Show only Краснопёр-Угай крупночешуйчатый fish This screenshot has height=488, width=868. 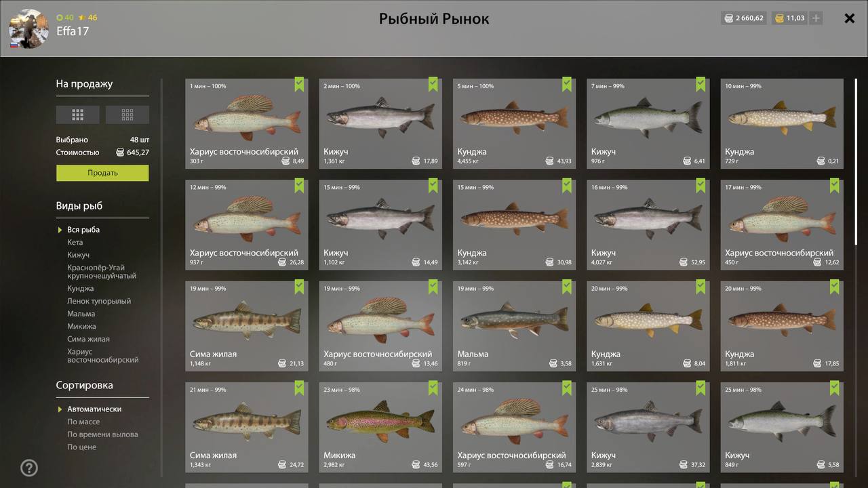tap(102, 272)
